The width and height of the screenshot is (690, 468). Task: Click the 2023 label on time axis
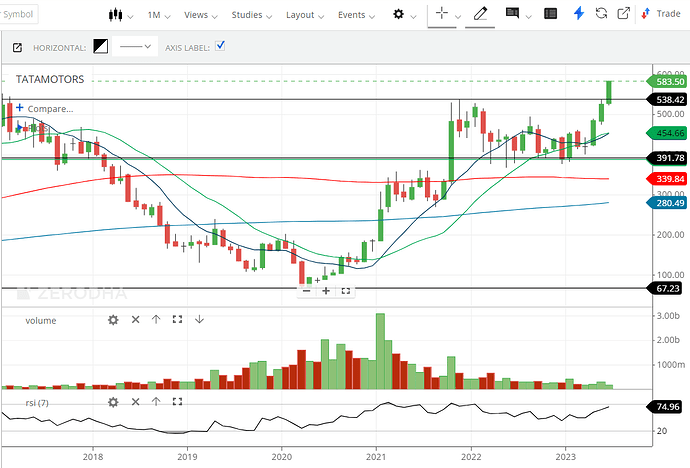tap(565, 457)
